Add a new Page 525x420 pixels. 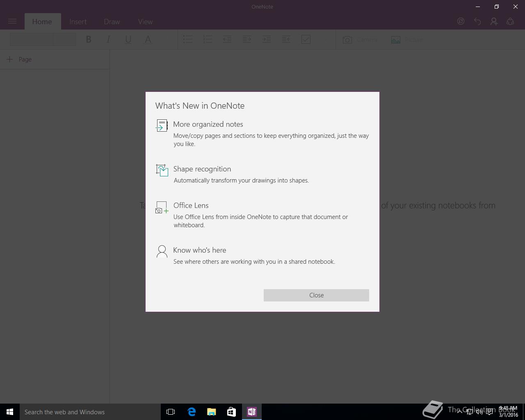coord(19,59)
